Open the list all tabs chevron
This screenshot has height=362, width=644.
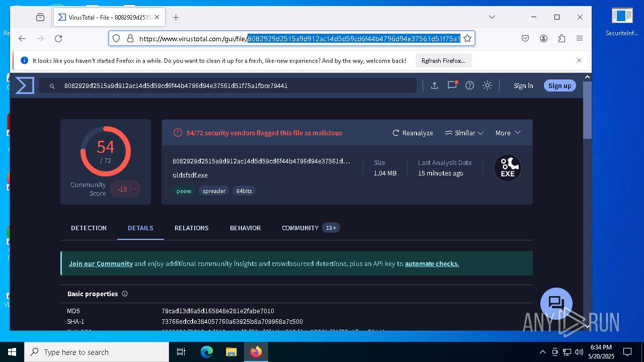492,17
